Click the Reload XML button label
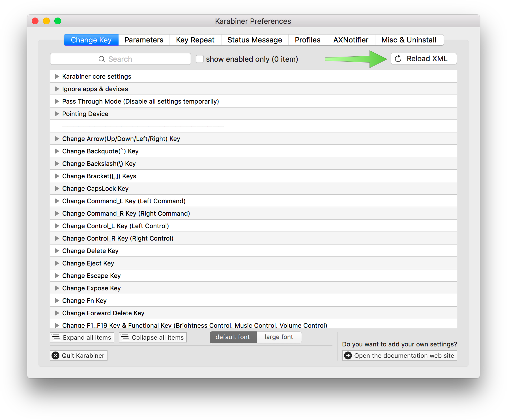The width and height of the screenshot is (507, 420). (x=427, y=59)
